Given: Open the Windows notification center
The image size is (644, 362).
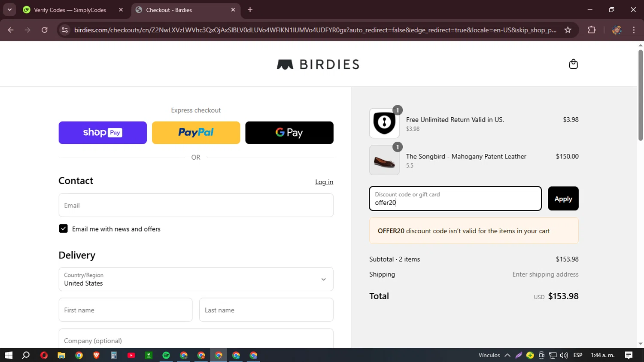Looking at the screenshot, I should coord(629,355).
